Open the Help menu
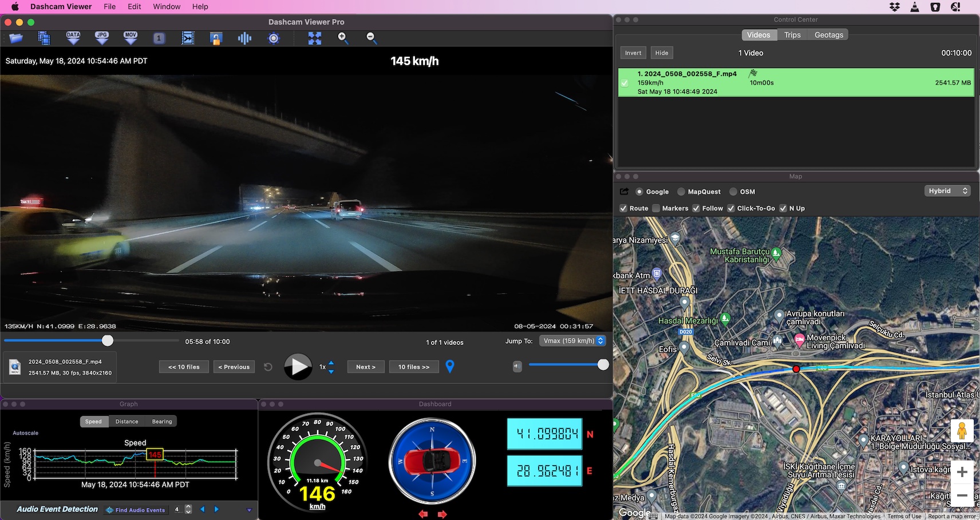 200,7
